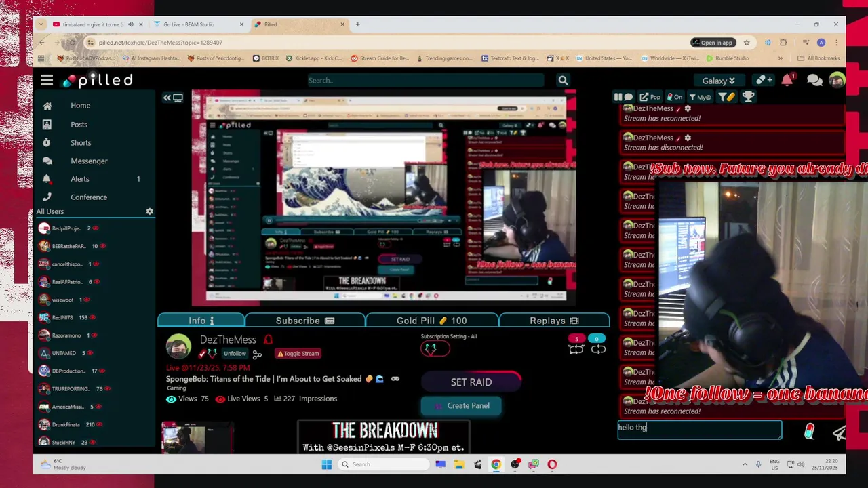Pop out the chat window
The image size is (868, 488).
pyautogui.click(x=650, y=97)
